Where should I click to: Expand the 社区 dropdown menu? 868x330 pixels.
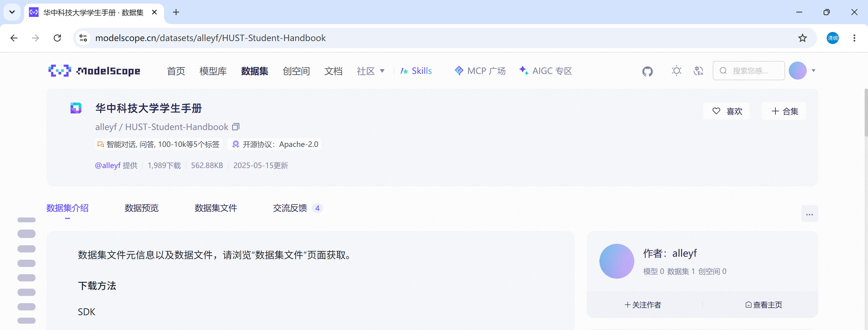(x=370, y=71)
